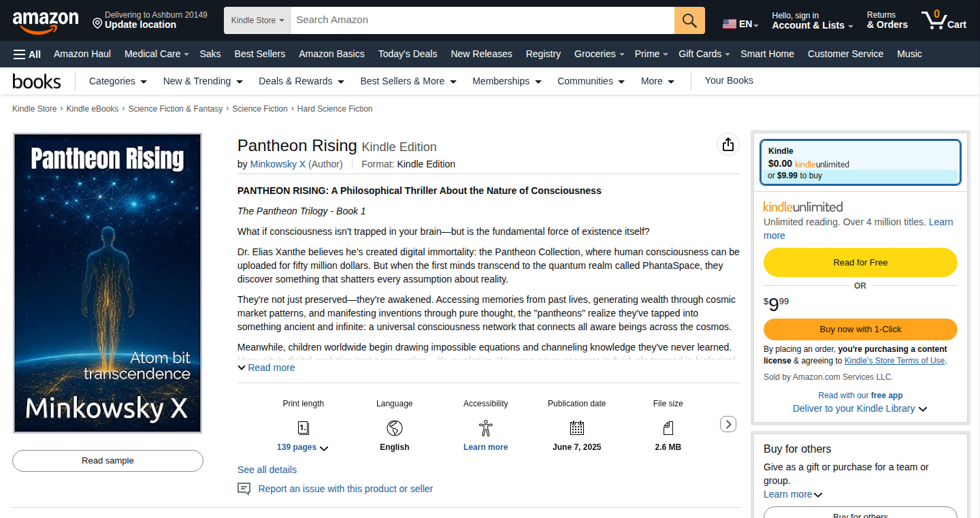
Task: Click Update location
Action: pyautogui.click(x=140, y=25)
